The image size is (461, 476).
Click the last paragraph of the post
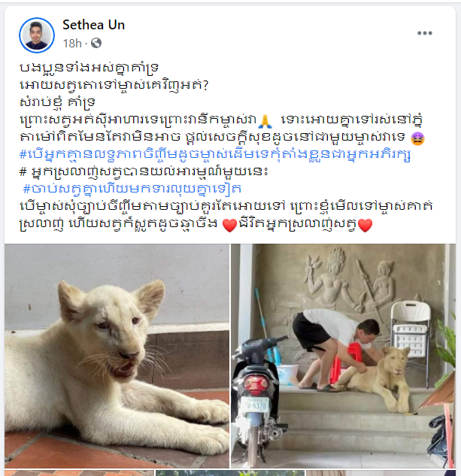point(226,216)
